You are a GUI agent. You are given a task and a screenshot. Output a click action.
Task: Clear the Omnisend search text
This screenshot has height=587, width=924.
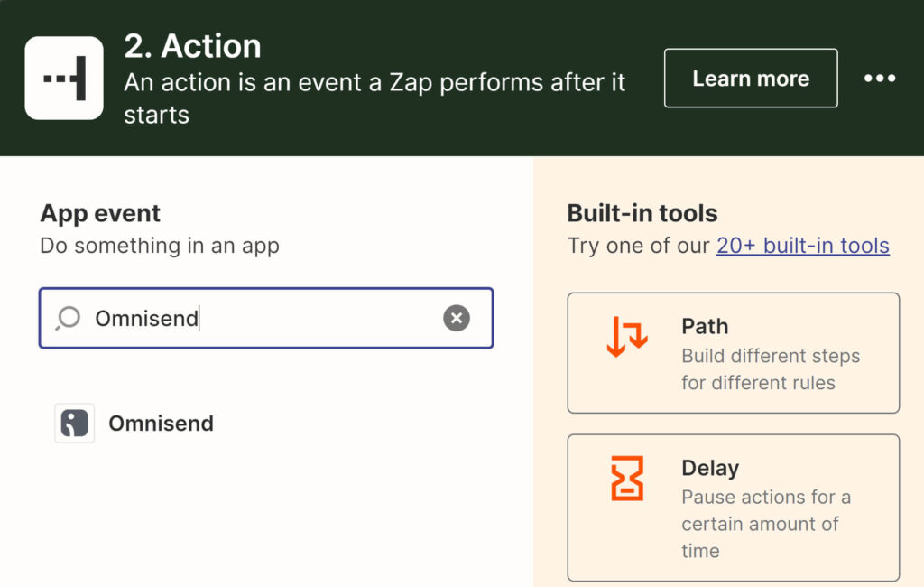click(x=457, y=318)
